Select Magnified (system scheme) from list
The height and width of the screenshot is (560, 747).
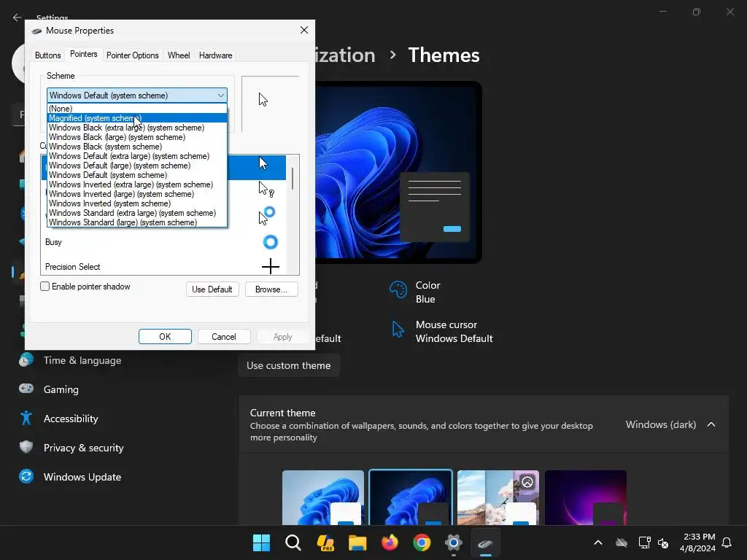(136, 118)
